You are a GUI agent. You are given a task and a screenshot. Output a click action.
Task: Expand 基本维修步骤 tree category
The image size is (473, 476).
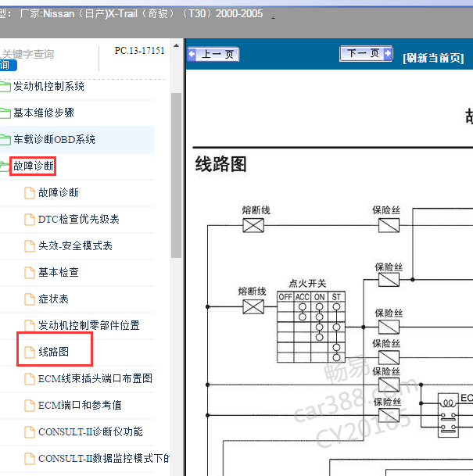pos(44,113)
